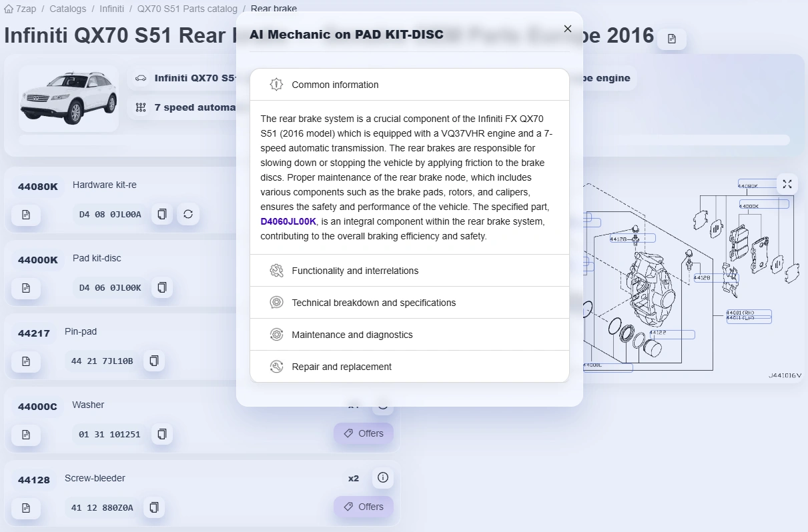Select Pad kit-disc code 44000K

[x=38, y=260]
